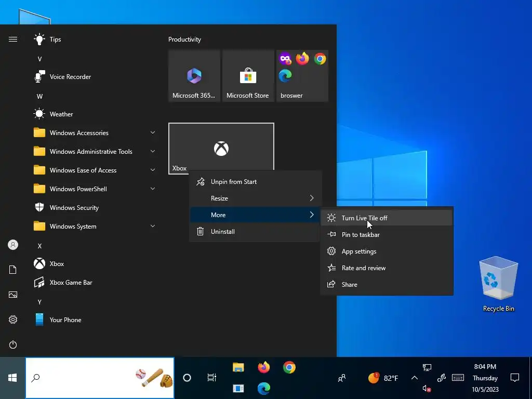
Task: Launch File Explorer from taskbar
Action: 238,367
